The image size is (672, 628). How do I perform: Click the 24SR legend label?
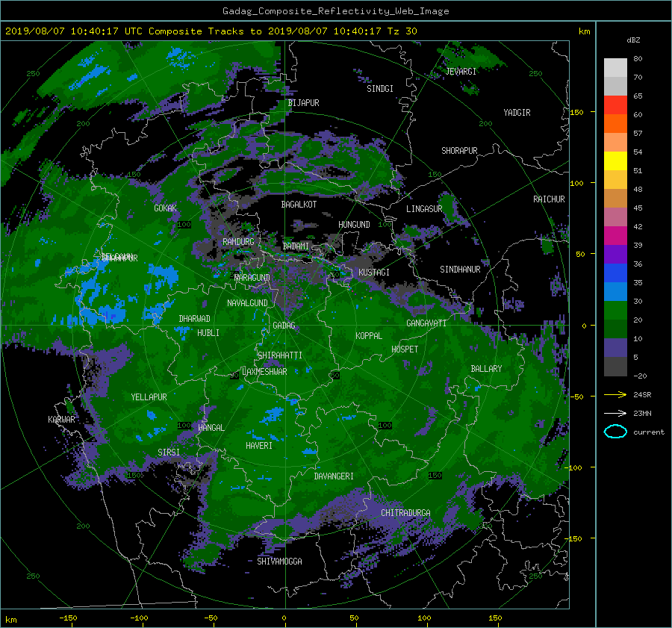pyautogui.click(x=642, y=395)
